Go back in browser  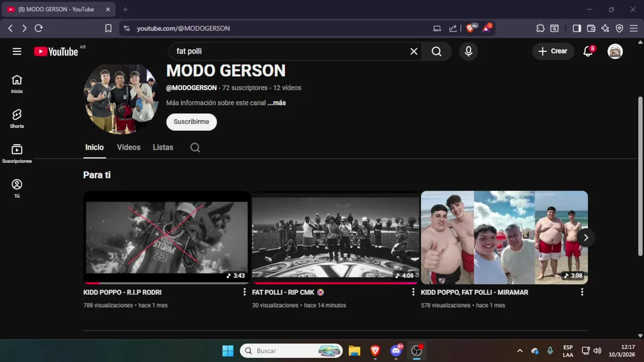(10, 28)
